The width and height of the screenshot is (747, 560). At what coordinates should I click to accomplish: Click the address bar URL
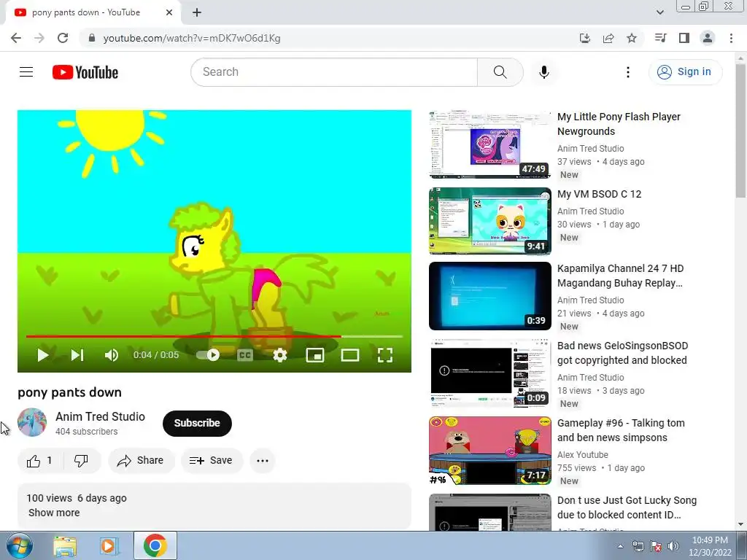(x=192, y=38)
